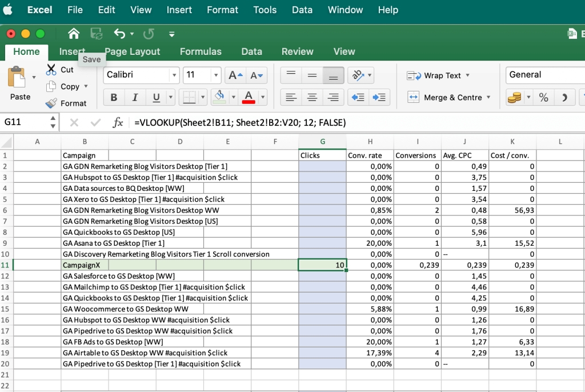585x392 pixels.
Task: Toggle Underline formatting
Action: pos(157,98)
